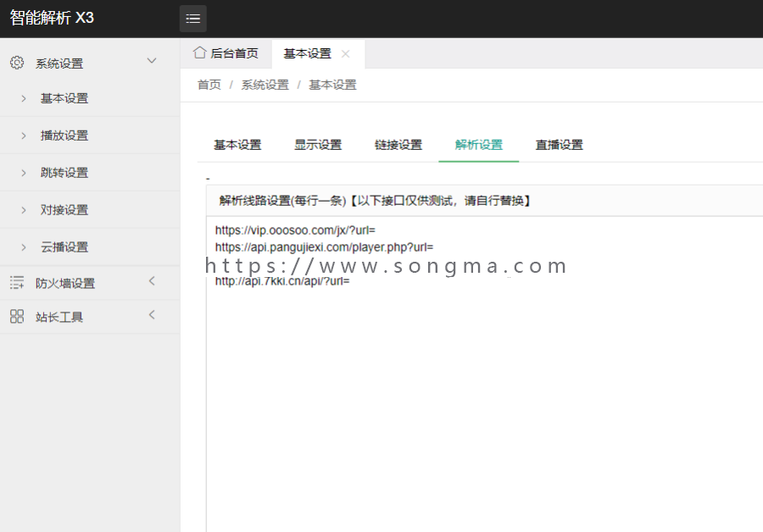The height and width of the screenshot is (532, 763).
Task: Click the list icon beside 防火墙设置
Action: pyautogui.click(x=17, y=283)
